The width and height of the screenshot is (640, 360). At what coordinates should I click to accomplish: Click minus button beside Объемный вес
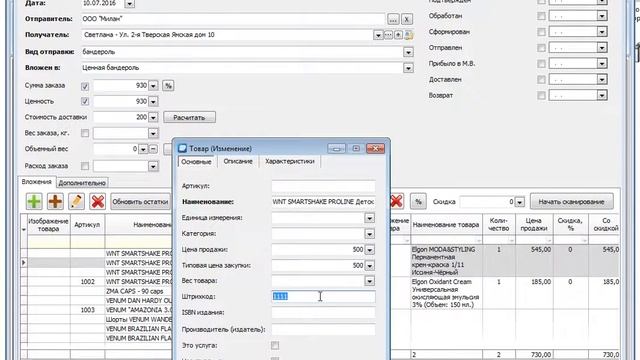tap(153, 149)
